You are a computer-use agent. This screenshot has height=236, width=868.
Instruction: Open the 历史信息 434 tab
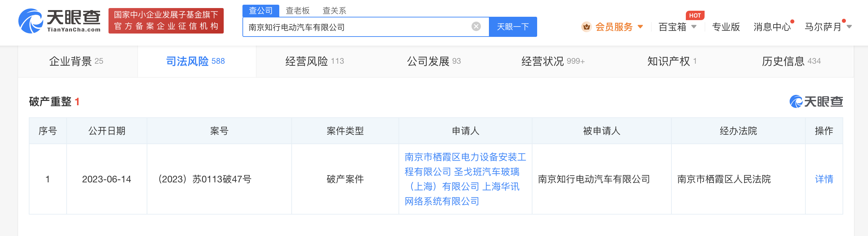tap(791, 61)
